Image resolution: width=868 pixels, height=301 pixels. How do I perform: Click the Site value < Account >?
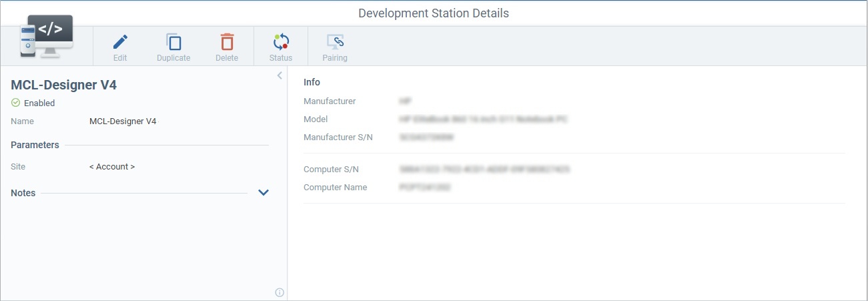coord(112,167)
